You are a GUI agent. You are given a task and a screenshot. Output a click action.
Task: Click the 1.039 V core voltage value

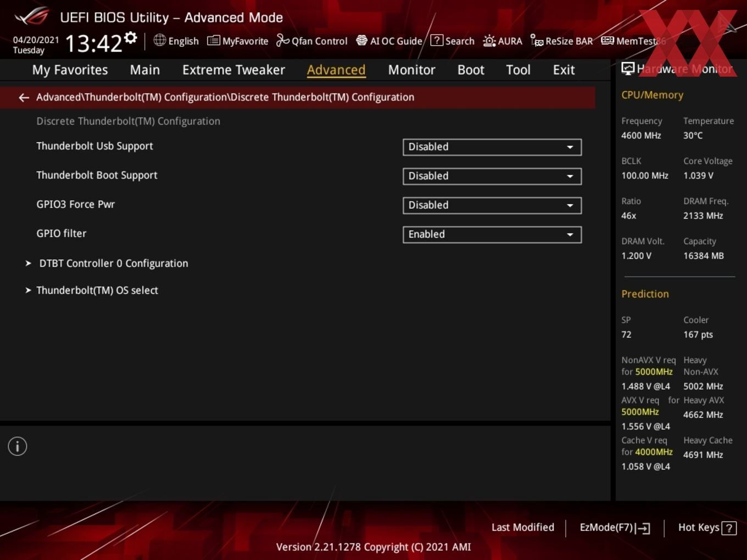click(698, 176)
